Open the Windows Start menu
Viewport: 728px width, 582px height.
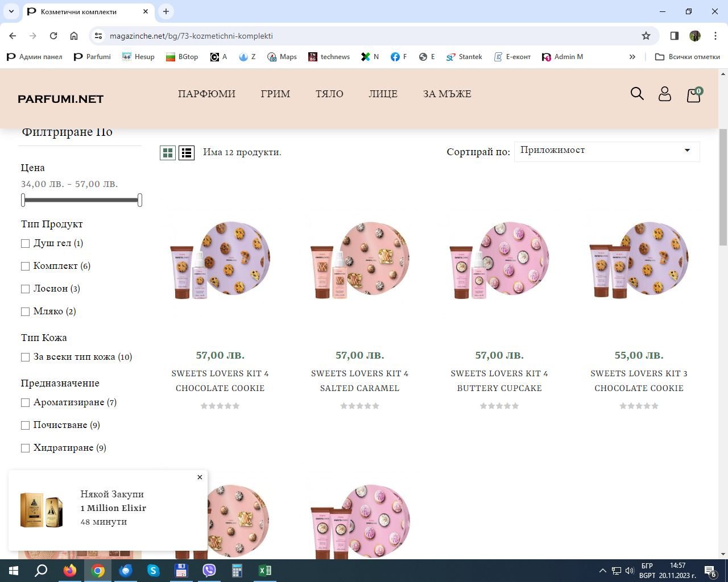click(x=14, y=571)
